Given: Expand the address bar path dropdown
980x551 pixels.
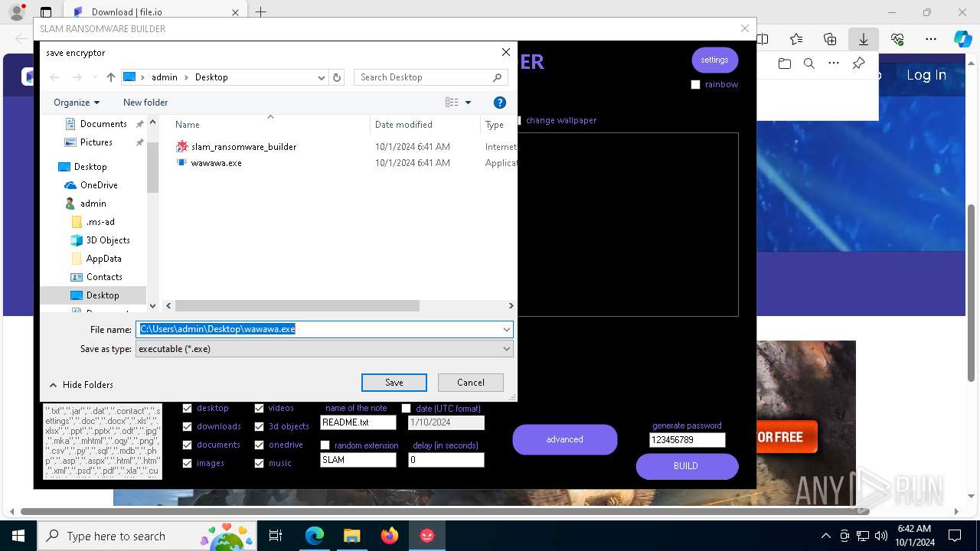Looking at the screenshot, I should click(322, 77).
